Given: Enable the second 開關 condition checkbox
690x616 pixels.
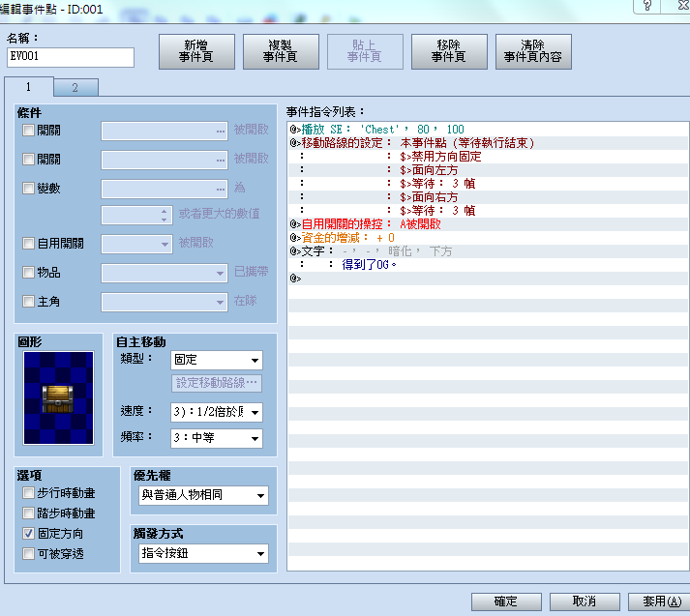Looking at the screenshot, I should [28, 160].
